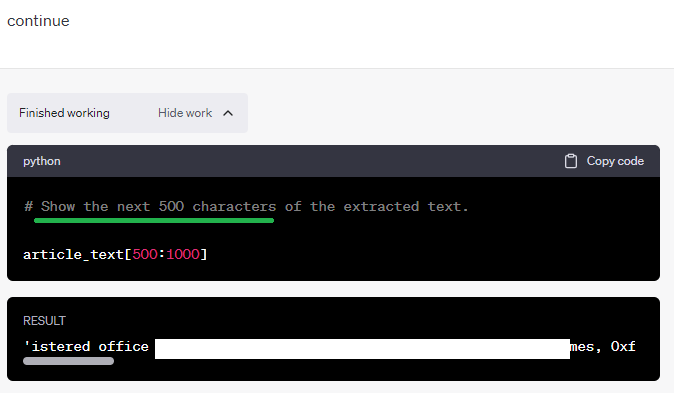Click the 'mes, Oxf' output text

pyautogui.click(x=603, y=347)
